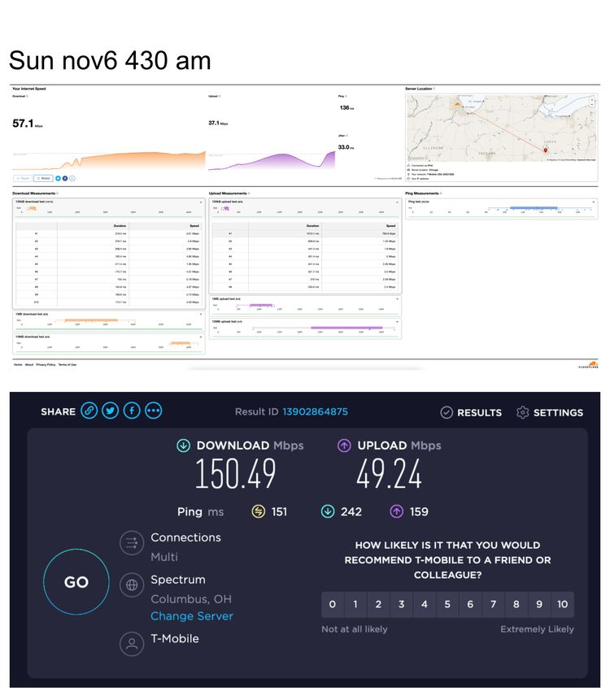Click the Connections Multi icon

132,543
